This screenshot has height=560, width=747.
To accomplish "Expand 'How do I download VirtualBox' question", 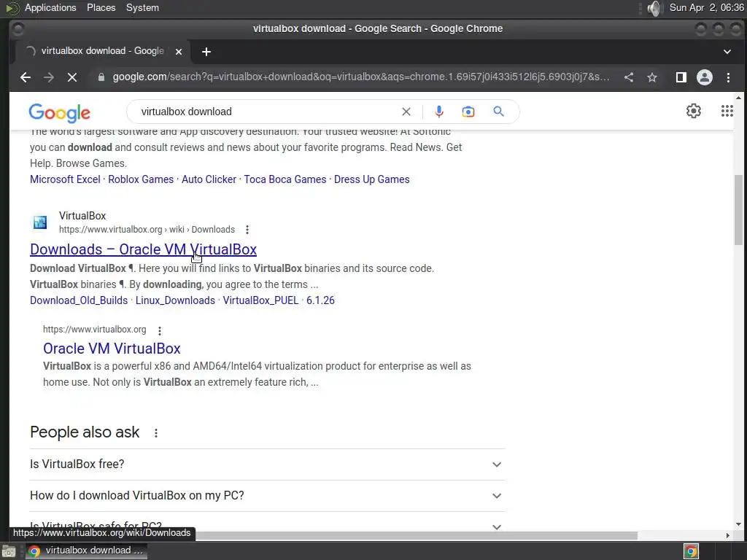I will tap(267, 496).
